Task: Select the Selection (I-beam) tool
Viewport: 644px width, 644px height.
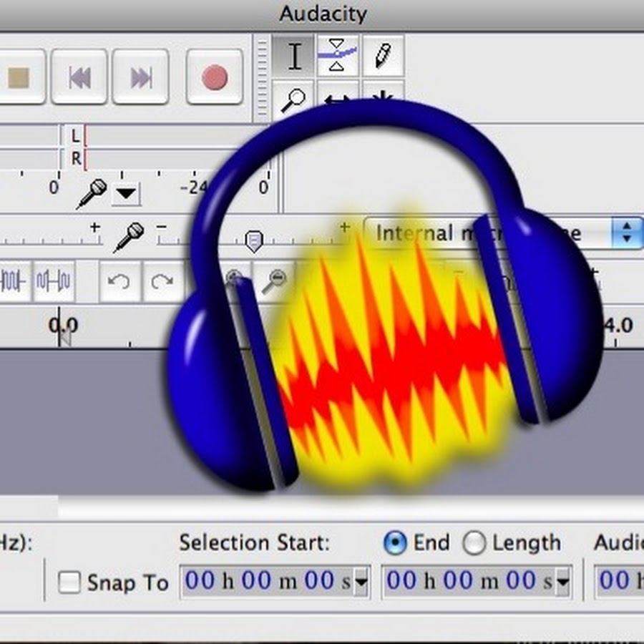Action: click(294, 57)
